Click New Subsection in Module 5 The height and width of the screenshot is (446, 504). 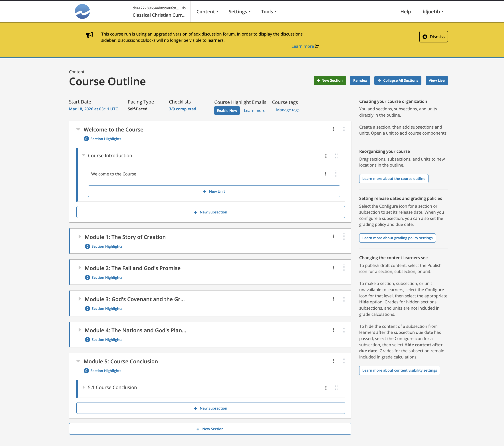pos(210,408)
